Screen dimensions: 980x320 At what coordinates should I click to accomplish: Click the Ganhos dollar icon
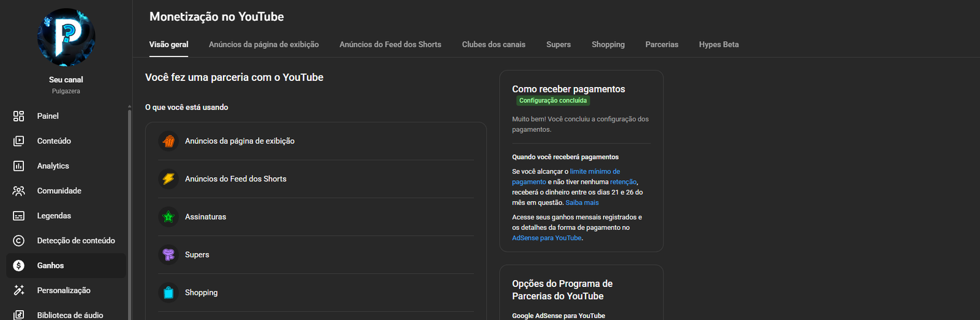point(19,265)
